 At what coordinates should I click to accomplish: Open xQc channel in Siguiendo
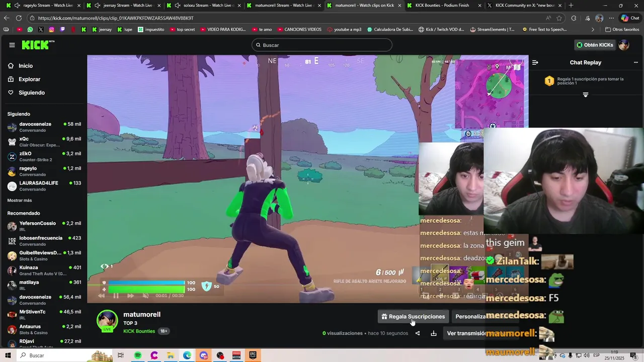point(44,142)
